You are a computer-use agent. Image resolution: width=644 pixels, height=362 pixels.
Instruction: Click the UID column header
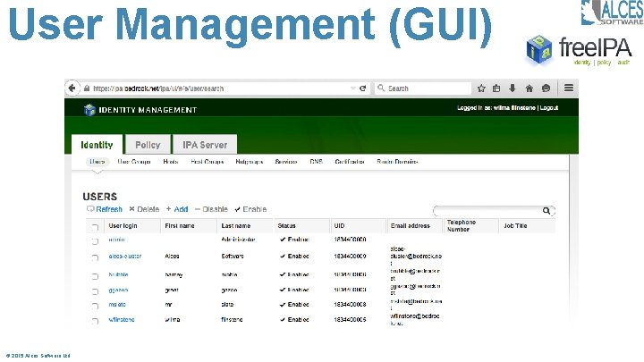pyautogui.click(x=357, y=226)
